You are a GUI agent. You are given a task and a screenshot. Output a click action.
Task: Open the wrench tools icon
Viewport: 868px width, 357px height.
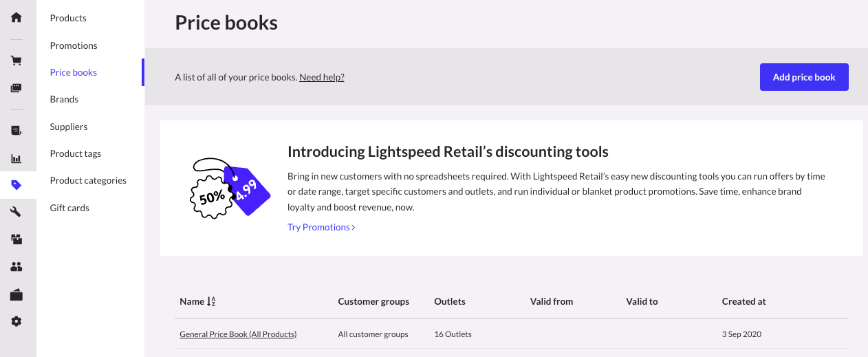pyautogui.click(x=17, y=212)
